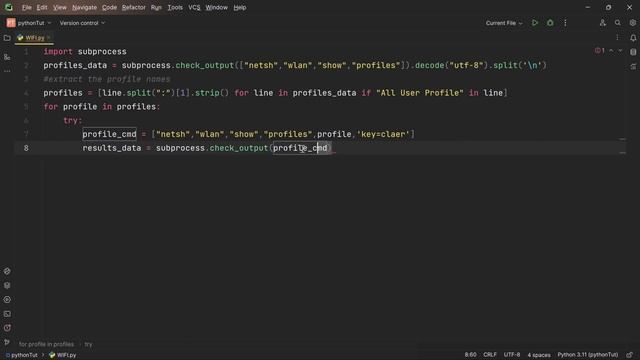
Task: Open the Help menu
Action: [240, 7]
